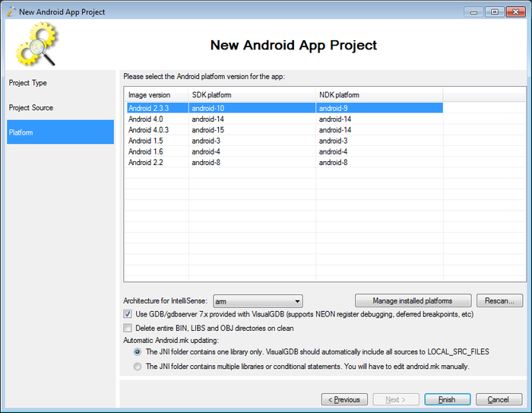Select the Android 2.3.3 row

click(x=285, y=108)
